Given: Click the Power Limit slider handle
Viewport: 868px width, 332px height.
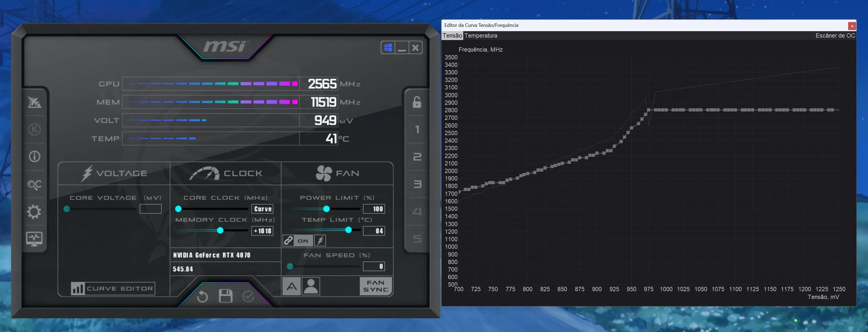Looking at the screenshot, I should coord(326,209).
